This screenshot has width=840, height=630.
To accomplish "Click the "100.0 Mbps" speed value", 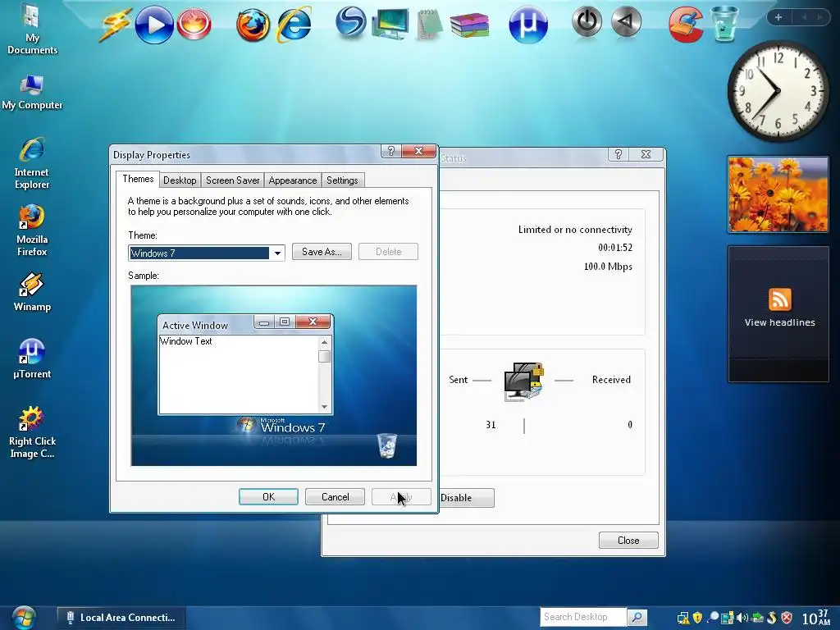I will point(608,267).
